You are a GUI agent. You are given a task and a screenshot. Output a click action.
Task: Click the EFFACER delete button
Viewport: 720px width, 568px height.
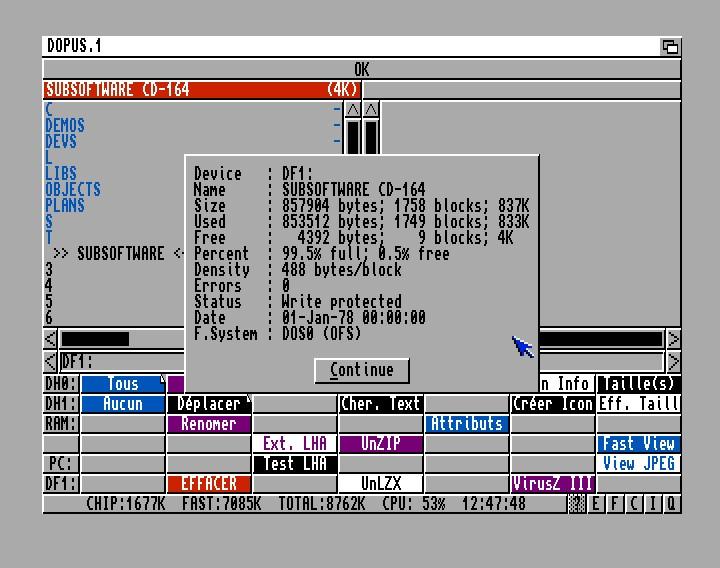pyautogui.click(x=209, y=484)
